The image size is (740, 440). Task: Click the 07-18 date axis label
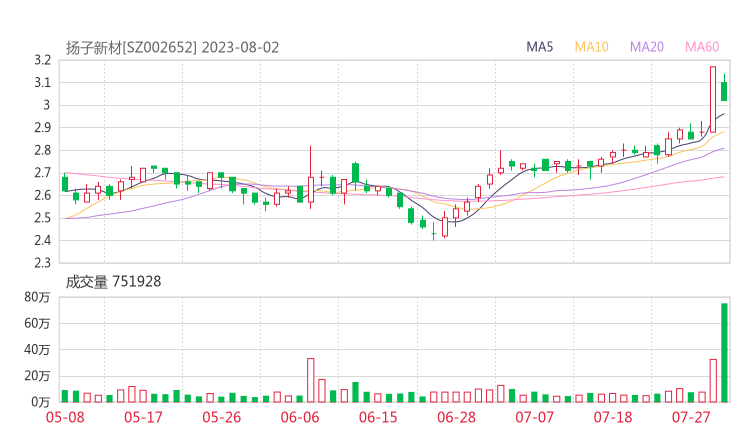[x=613, y=417]
